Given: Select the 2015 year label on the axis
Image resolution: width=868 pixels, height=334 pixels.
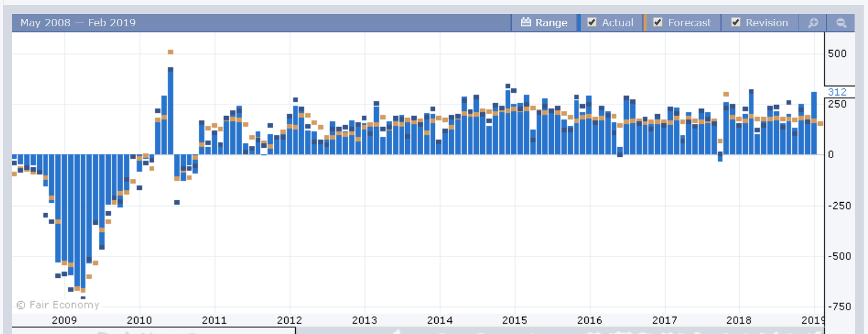Looking at the screenshot, I should (x=514, y=321).
